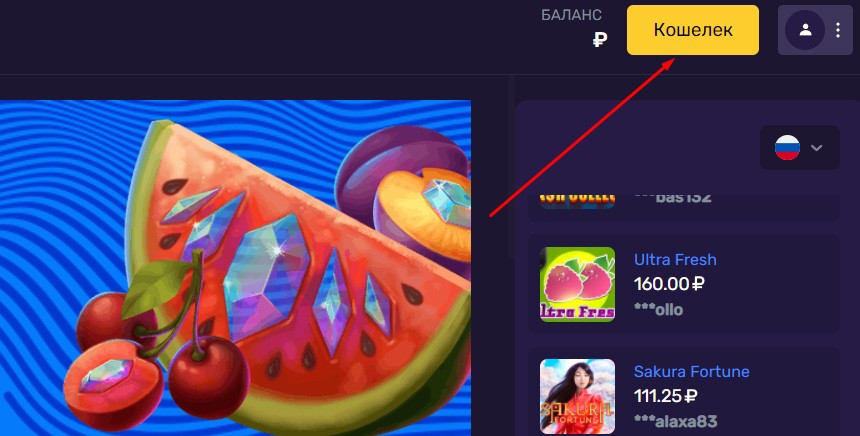Open the three-dot account menu
The height and width of the screenshot is (436, 860).
pyautogui.click(x=838, y=30)
